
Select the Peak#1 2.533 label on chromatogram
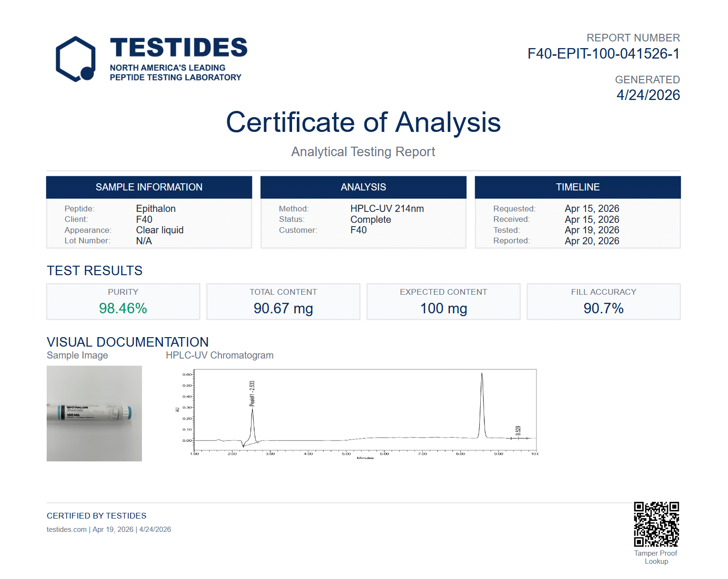252,393
